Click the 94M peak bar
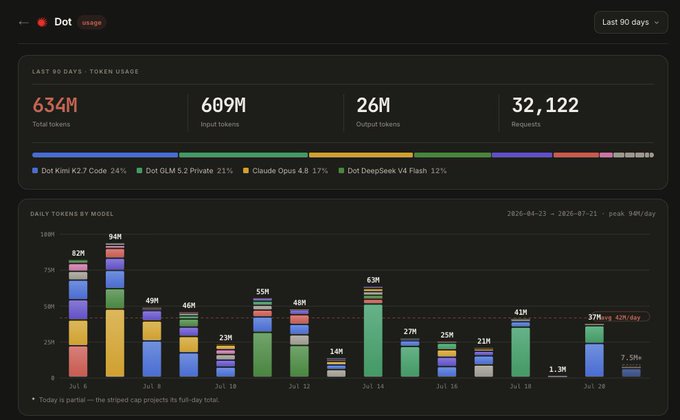This screenshot has height=420, width=680. tap(115, 310)
